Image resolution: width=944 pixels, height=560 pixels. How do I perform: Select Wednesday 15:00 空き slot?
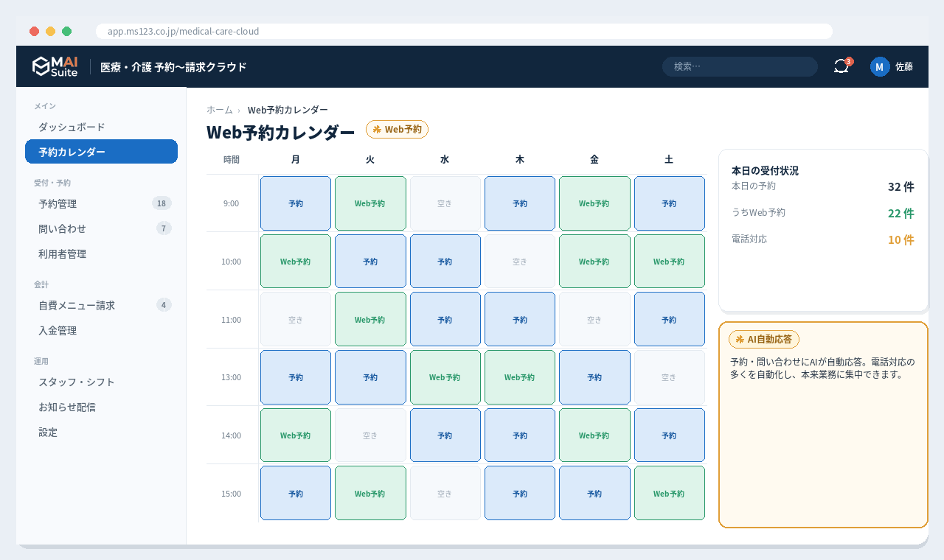(x=445, y=494)
